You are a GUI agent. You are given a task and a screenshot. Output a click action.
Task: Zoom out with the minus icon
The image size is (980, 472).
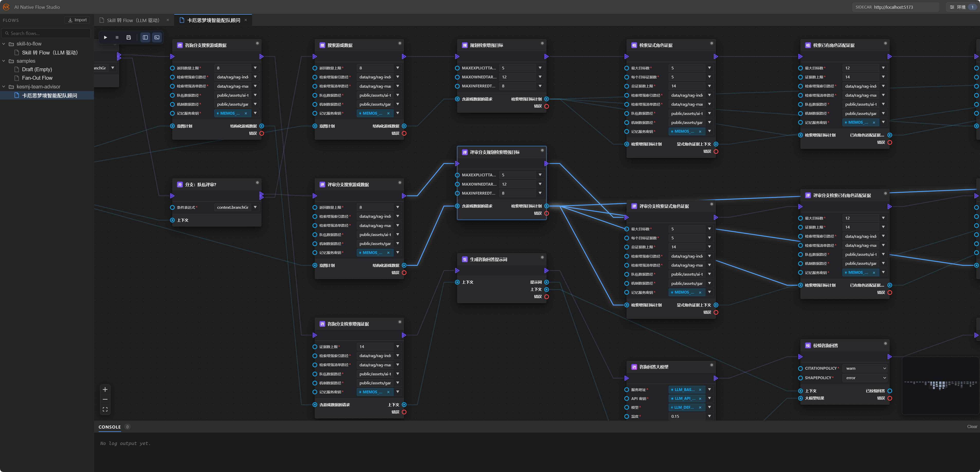coord(105,399)
